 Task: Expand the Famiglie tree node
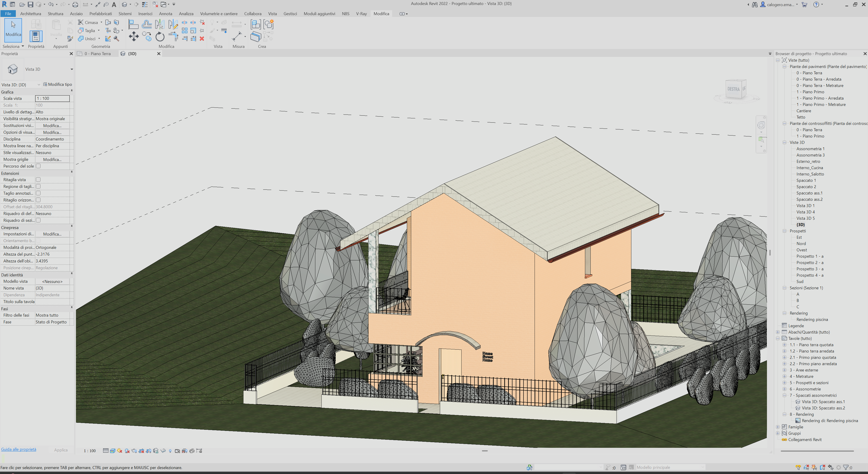pyautogui.click(x=778, y=427)
